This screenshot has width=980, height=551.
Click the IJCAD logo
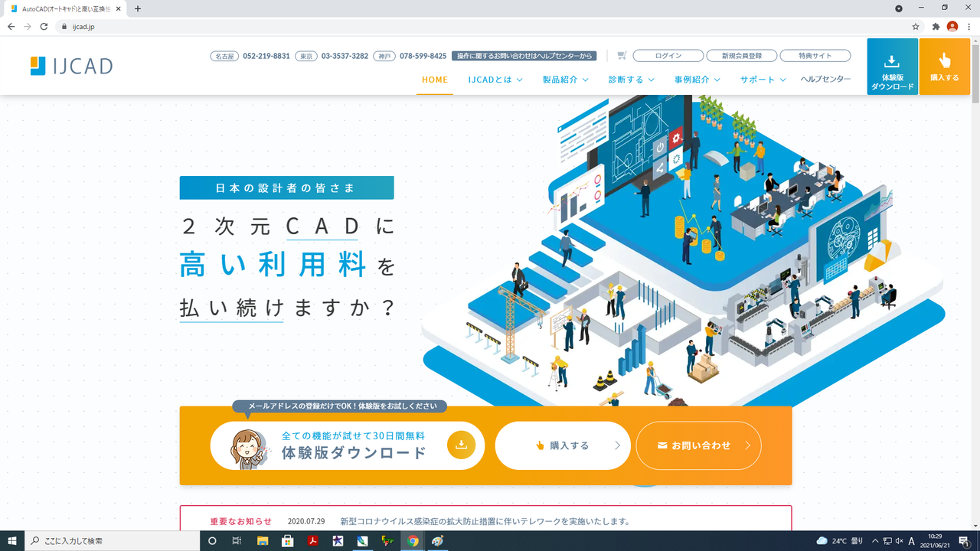71,66
